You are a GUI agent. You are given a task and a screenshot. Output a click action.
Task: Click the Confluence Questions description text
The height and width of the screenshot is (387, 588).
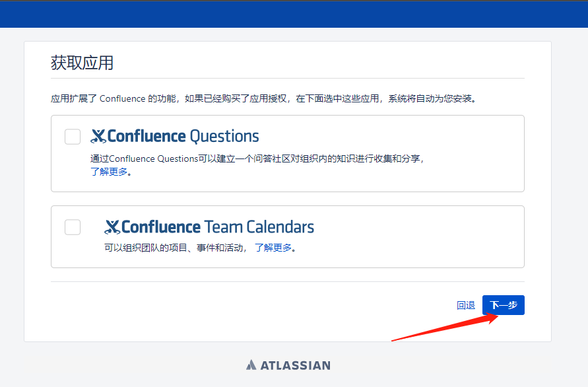(x=257, y=158)
